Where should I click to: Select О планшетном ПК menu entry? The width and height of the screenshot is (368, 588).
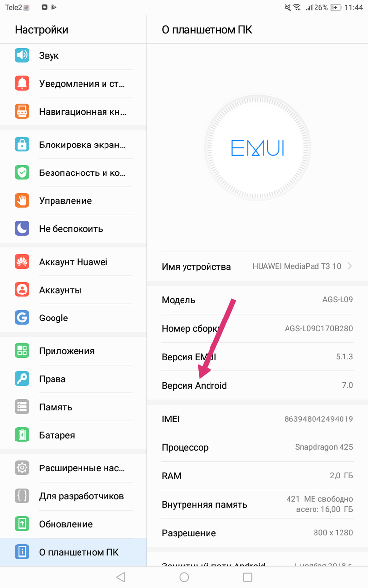click(74, 552)
